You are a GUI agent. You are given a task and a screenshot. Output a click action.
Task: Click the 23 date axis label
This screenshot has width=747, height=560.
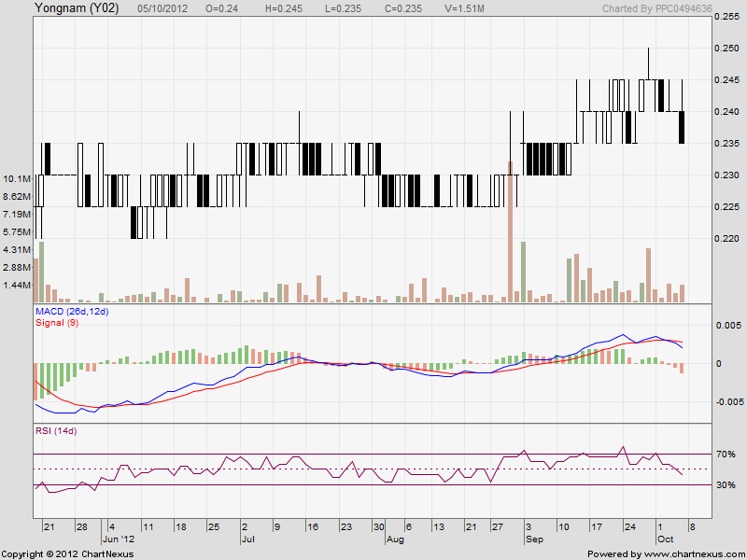tap(345, 527)
